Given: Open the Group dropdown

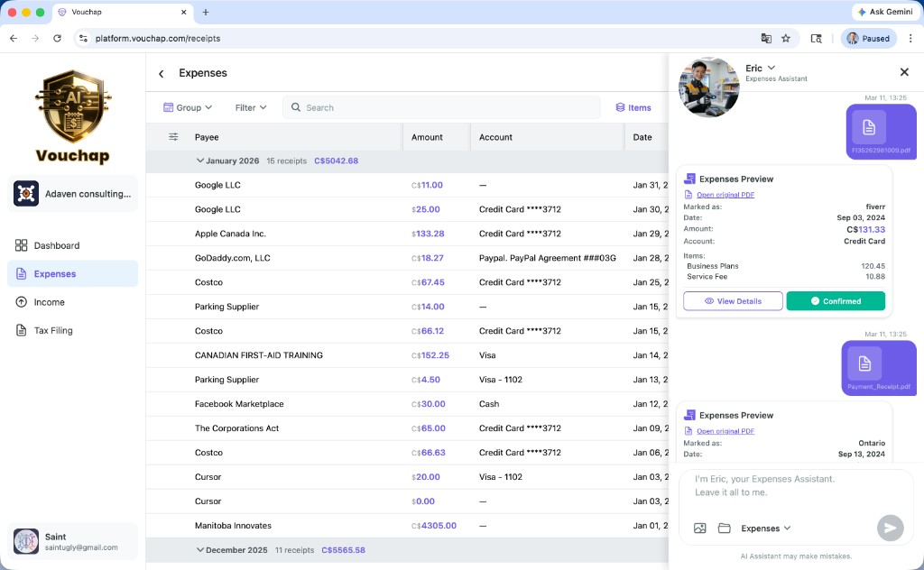Looking at the screenshot, I should click(188, 107).
